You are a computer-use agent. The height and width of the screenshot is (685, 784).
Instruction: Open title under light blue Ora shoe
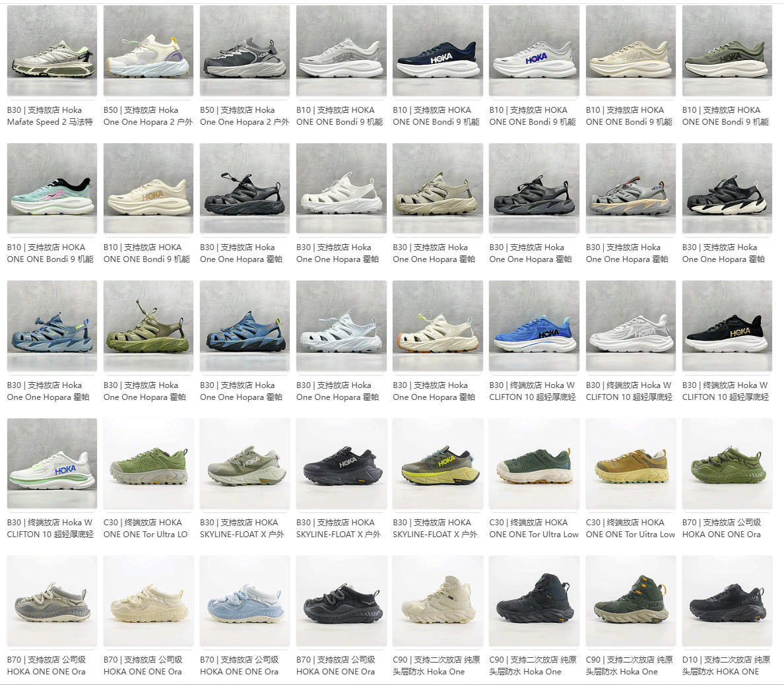[240, 666]
